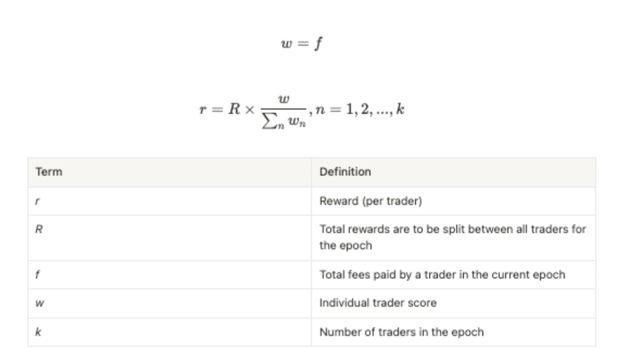Click the Number of traders in the epoch definition

[401, 332]
